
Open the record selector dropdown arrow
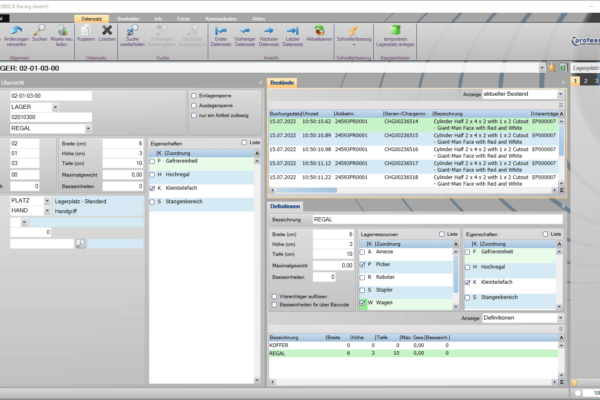pyautogui.click(x=542, y=68)
